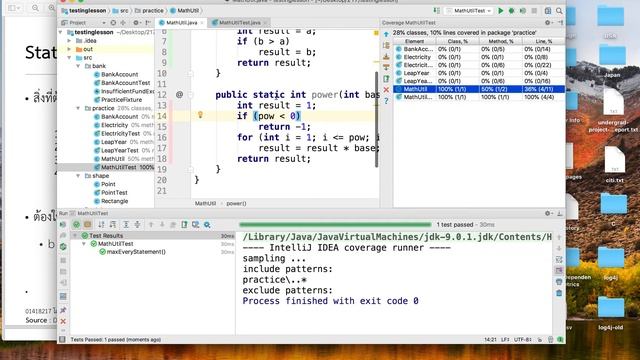Expand all test results
The width and height of the screenshot is (640, 360).
[126, 224]
